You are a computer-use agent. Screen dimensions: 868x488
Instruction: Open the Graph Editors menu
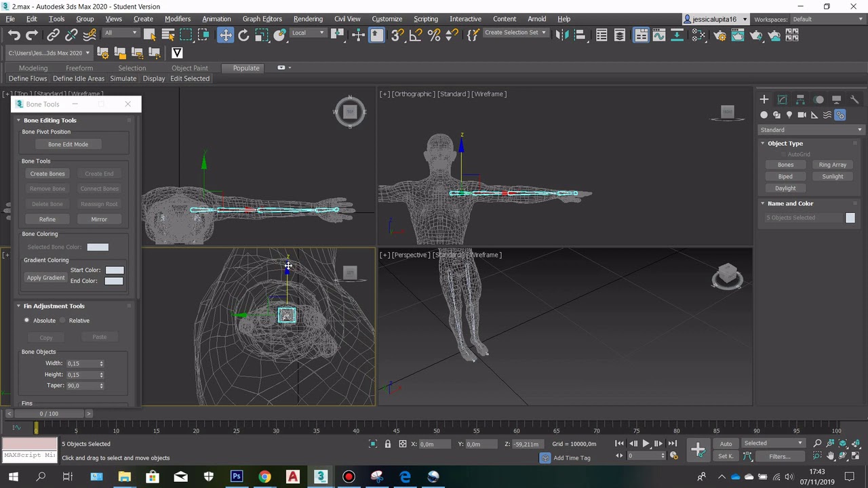tap(262, 19)
